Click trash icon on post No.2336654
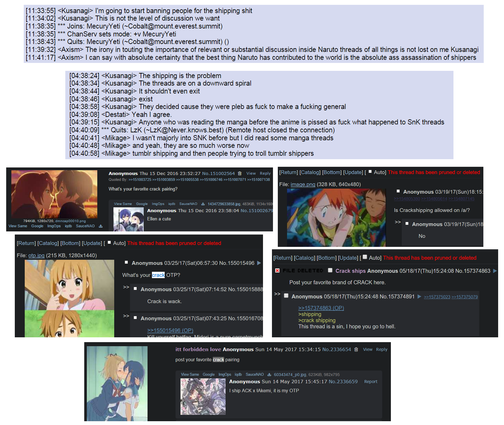The height and width of the screenshot is (425, 504). tap(356, 350)
